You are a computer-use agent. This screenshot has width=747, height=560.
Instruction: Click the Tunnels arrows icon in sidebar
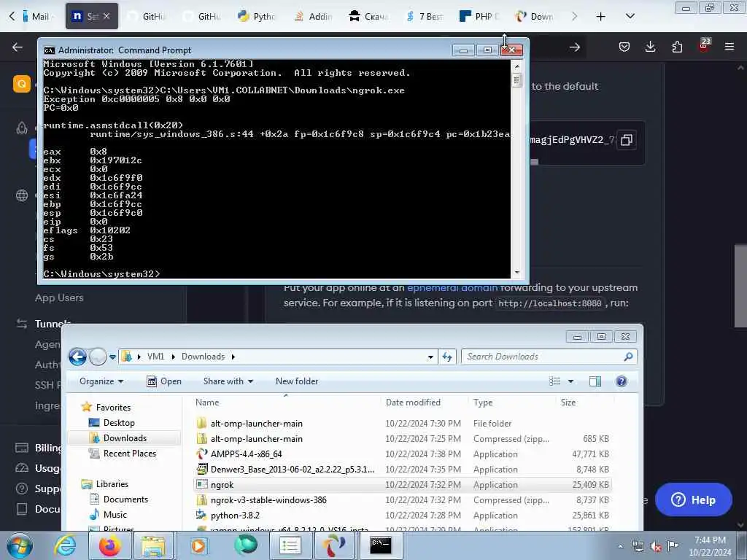tap(22, 324)
